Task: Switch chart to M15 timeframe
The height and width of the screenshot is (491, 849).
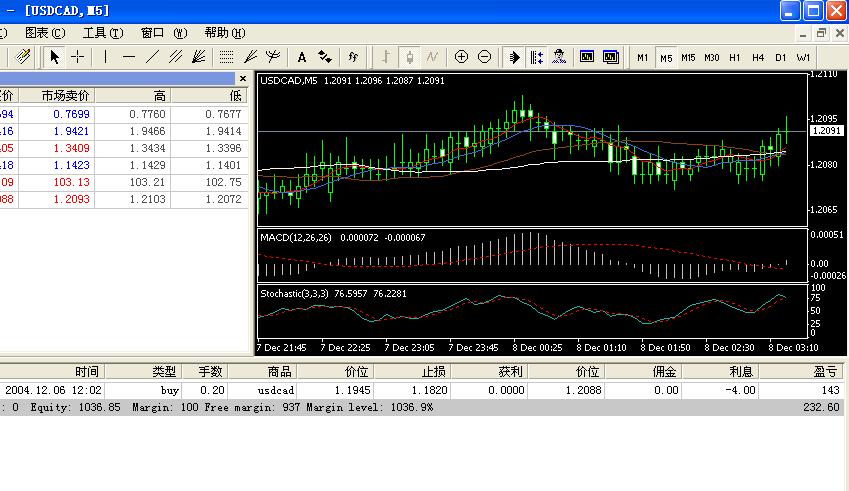Action: pyautogui.click(x=688, y=57)
